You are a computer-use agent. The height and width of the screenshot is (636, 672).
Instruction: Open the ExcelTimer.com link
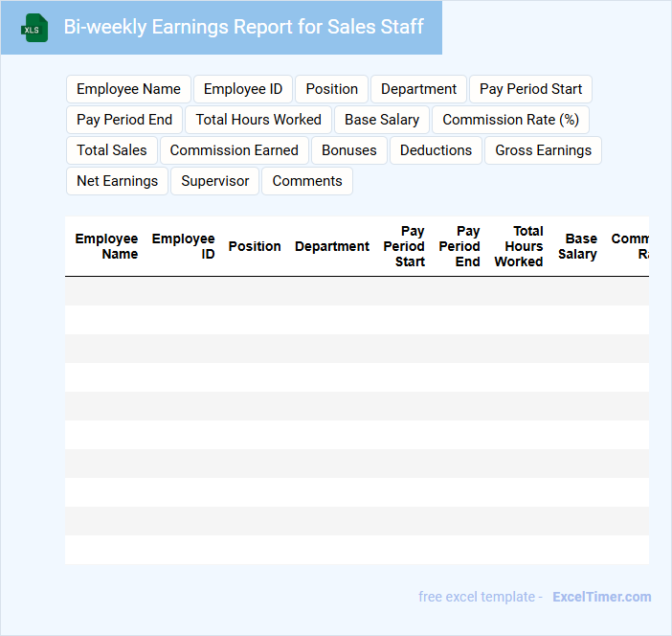pos(601,597)
